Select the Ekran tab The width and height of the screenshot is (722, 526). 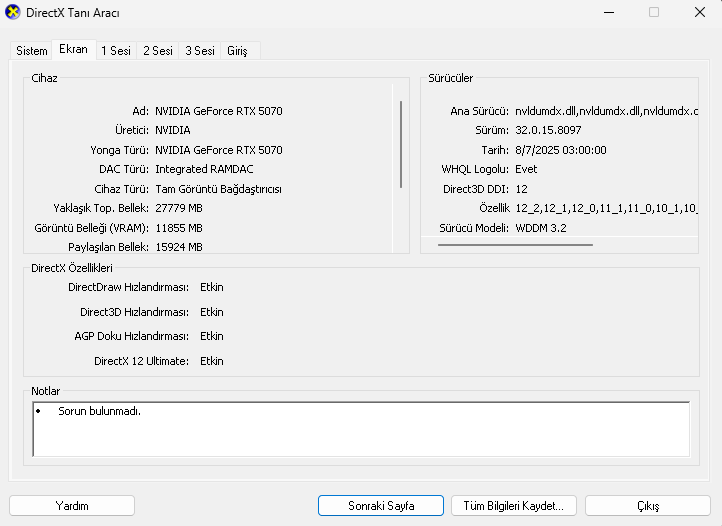tap(74, 49)
